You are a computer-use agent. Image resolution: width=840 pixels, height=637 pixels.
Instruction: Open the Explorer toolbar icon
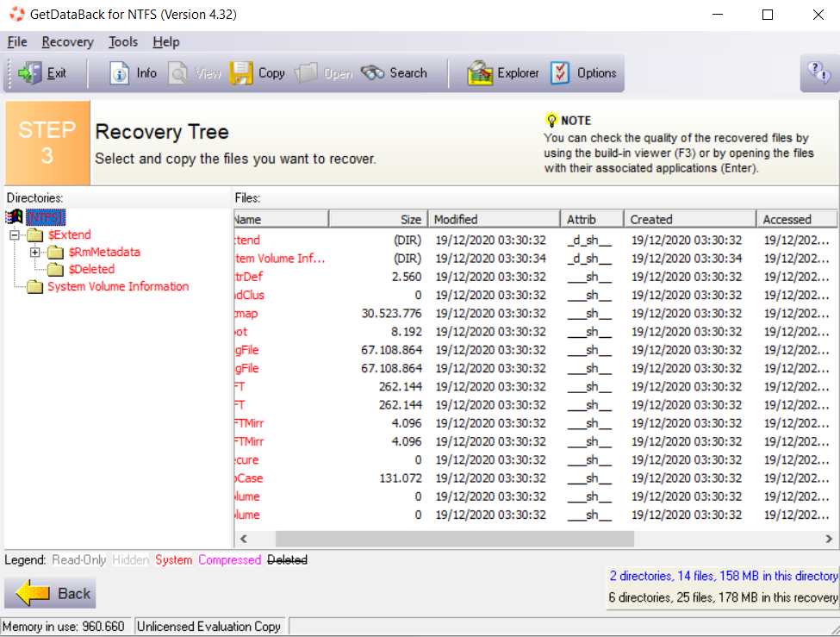click(480, 73)
